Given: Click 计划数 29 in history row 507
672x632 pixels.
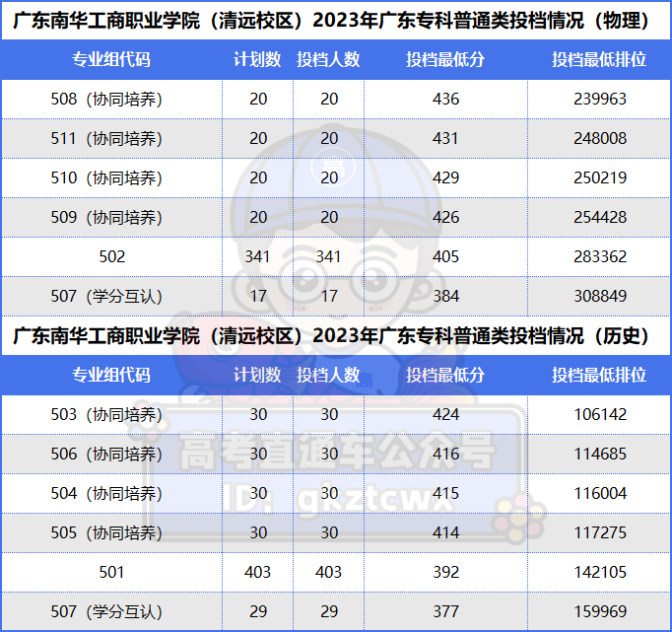Looking at the screenshot, I should coord(258,612).
